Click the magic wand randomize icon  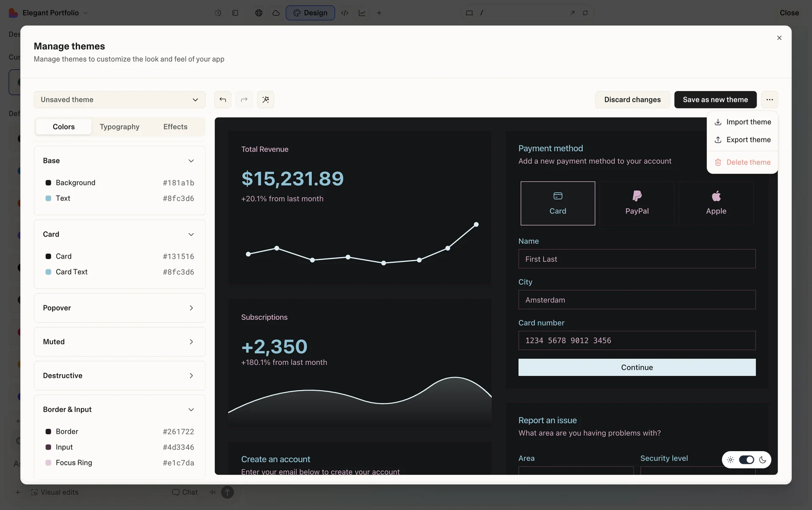[266, 99]
